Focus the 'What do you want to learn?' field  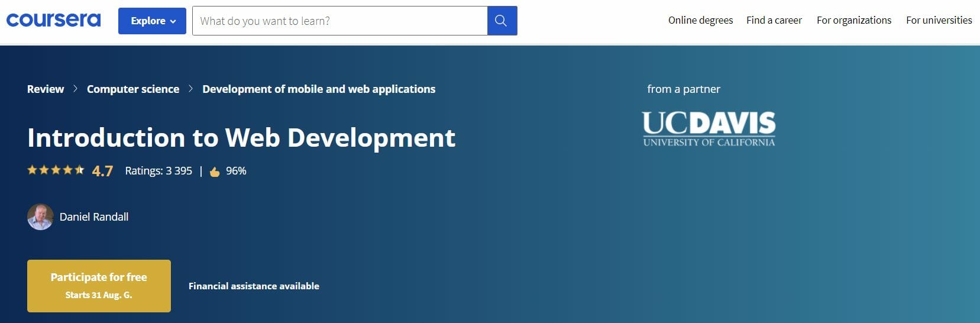pos(339,21)
